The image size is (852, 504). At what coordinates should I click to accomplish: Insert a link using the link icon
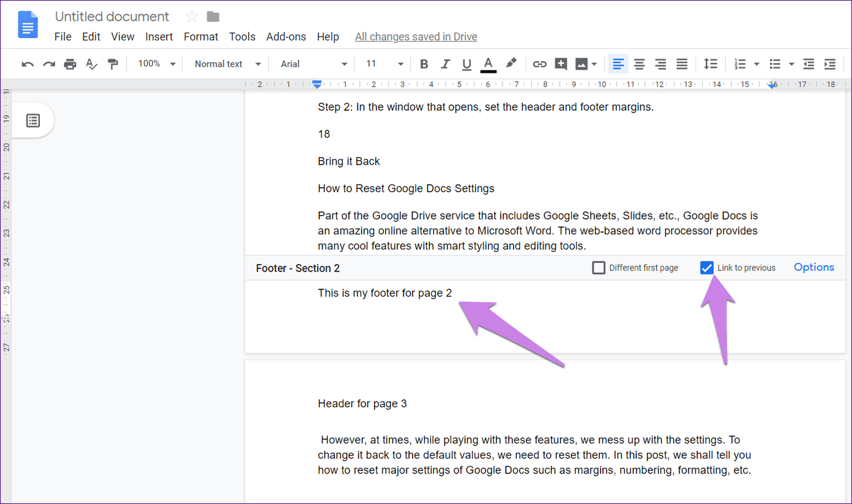pyautogui.click(x=539, y=64)
